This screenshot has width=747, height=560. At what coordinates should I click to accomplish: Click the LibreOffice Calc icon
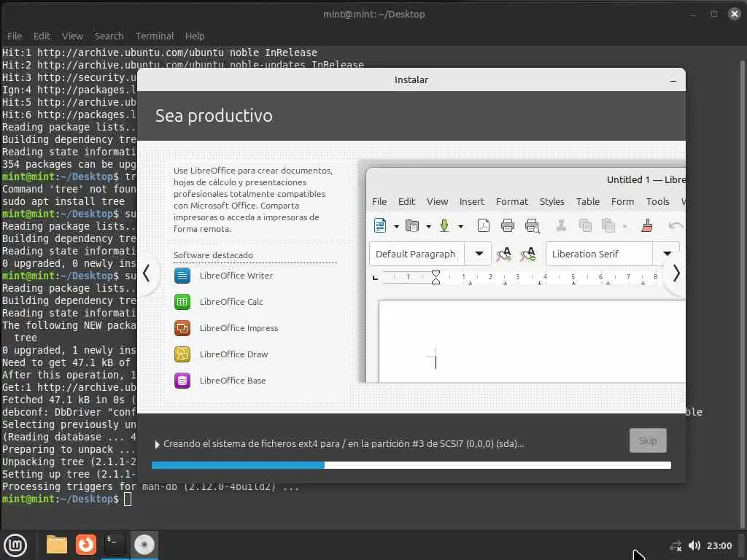pyautogui.click(x=182, y=302)
